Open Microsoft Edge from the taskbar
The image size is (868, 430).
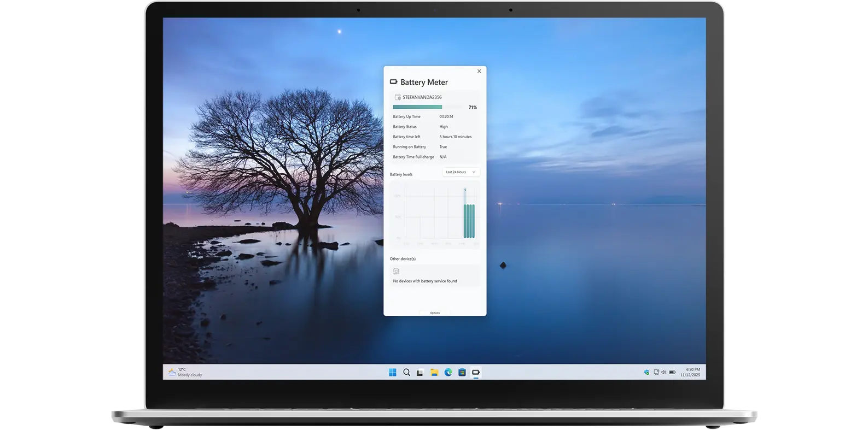(448, 373)
